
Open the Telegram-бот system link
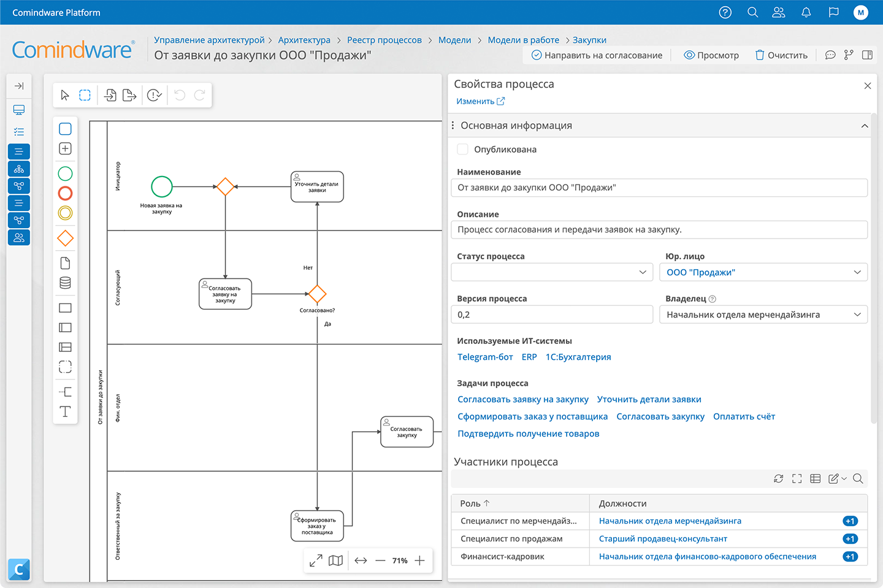point(485,357)
